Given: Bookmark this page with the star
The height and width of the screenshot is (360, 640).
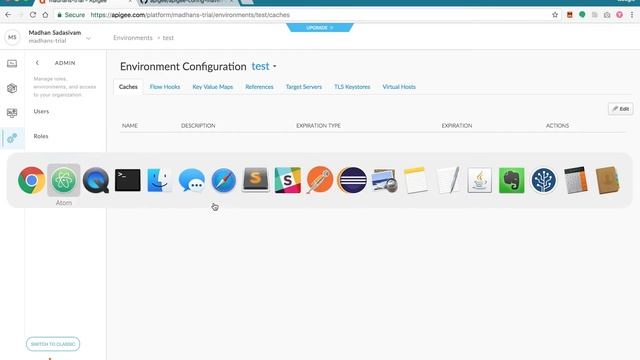Looking at the screenshot, I should tap(555, 15).
